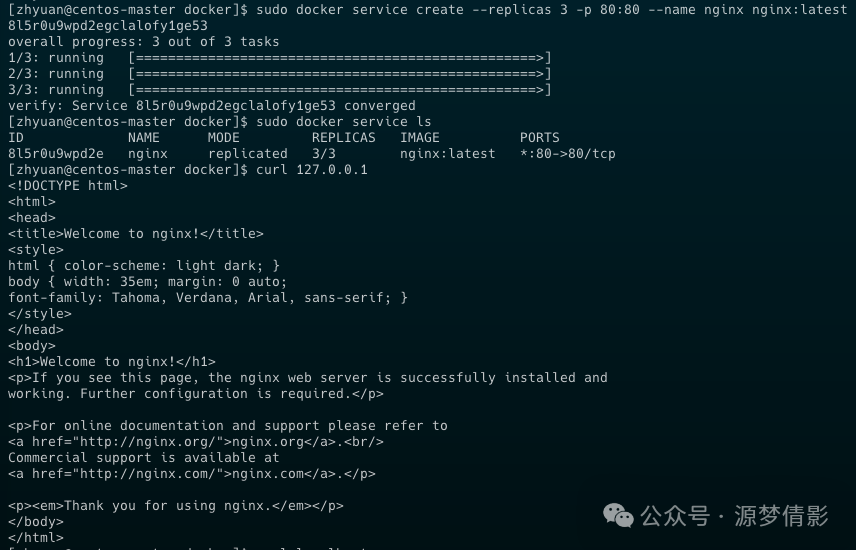Image resolution: width=856 pixels, height=550 pixels.
Task: Click the service ID 8l5r0u9wpd2egclalofy1ge53 line
Action: click(108, 26)
